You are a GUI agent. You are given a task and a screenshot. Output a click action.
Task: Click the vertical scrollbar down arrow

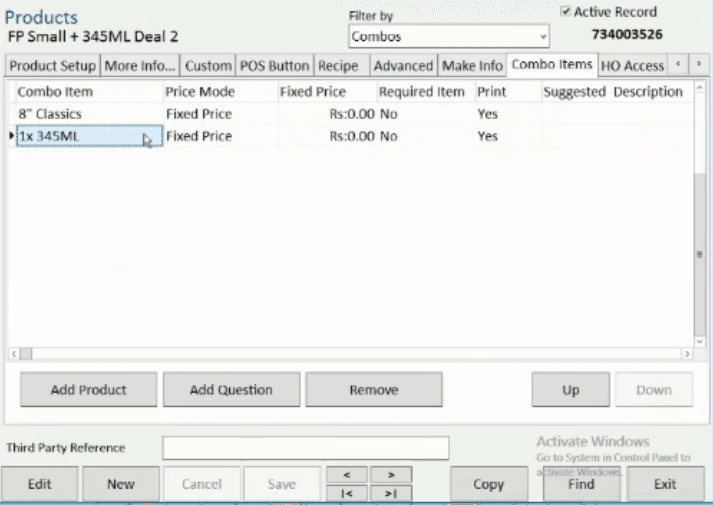(700, 341)
